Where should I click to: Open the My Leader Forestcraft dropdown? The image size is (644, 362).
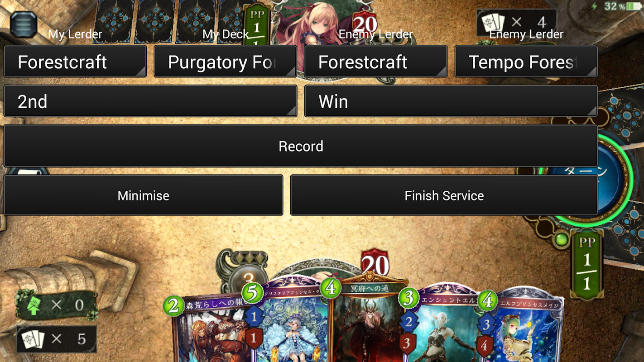click(x=75, y=62)
